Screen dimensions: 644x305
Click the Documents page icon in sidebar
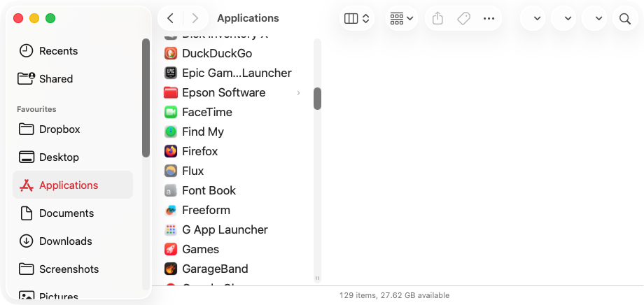[27, 213]
